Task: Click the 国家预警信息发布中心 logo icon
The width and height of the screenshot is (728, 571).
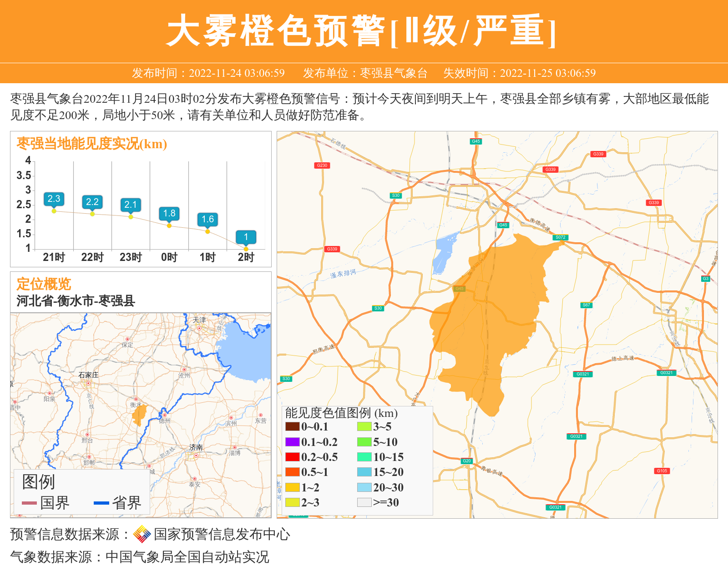Action: click(x=142, y=534)
